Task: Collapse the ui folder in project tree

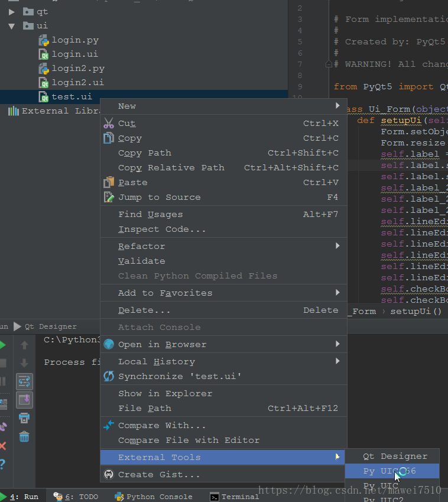Action: coord(11,26)
